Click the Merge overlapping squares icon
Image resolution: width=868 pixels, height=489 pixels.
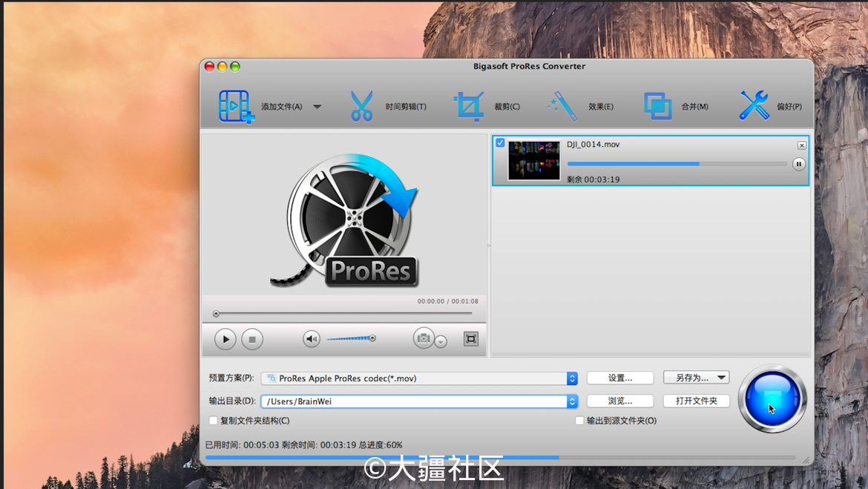[657, 106]
